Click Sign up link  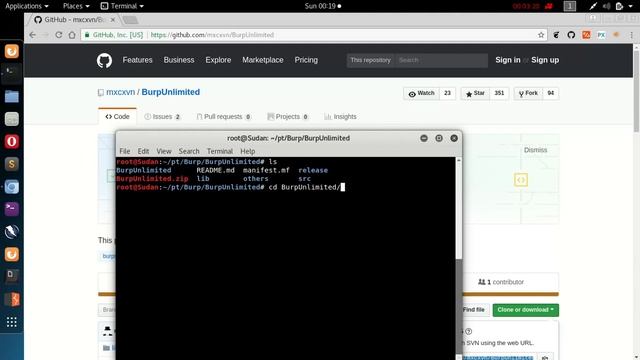[x=545, y=60]
